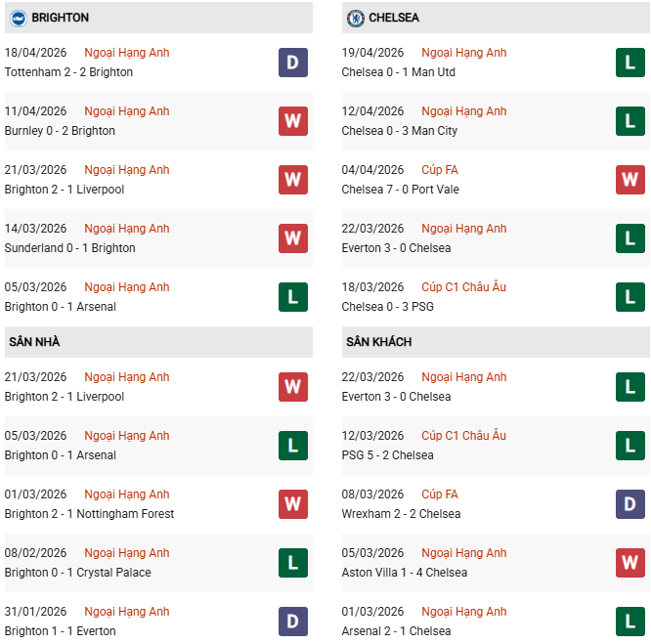
Task: Open the BRIGHTON team header
Action: tap(60, 18)
